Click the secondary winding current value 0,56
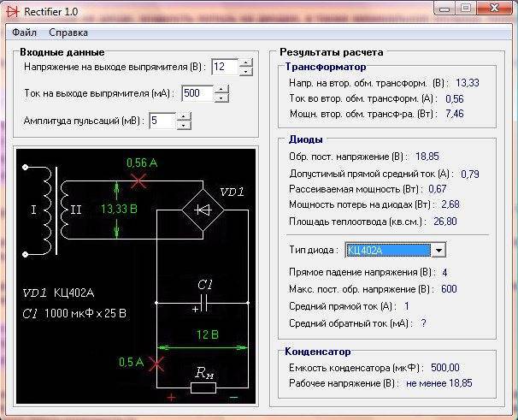This screenshot has height=420, width=518. 454,99
